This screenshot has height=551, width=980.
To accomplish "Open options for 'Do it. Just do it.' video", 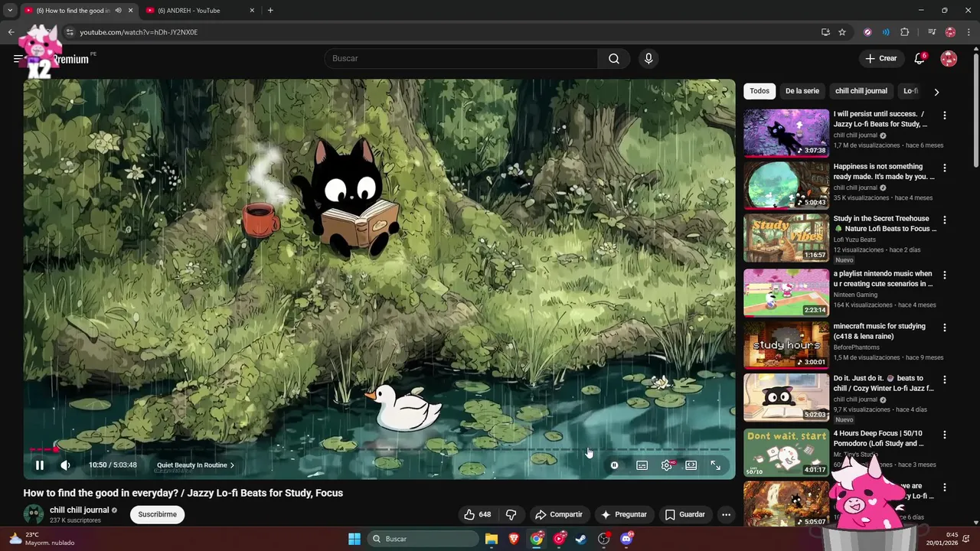I will 944,380.
